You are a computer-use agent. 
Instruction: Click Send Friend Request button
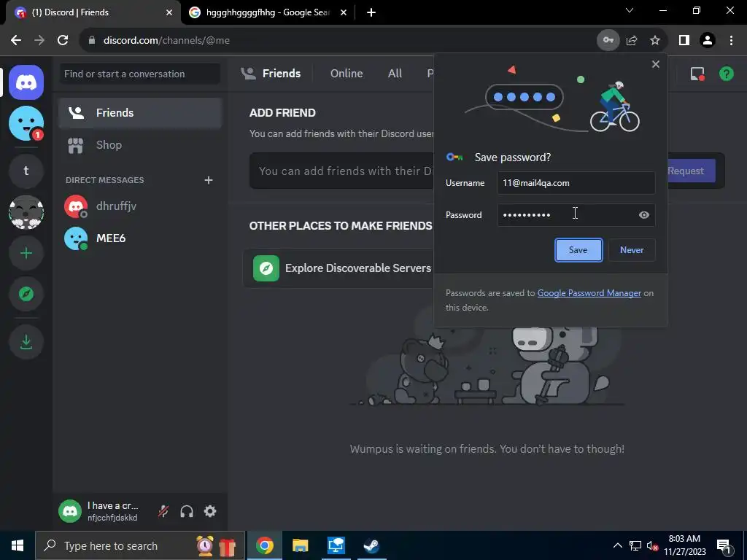[x=691, y=171]
